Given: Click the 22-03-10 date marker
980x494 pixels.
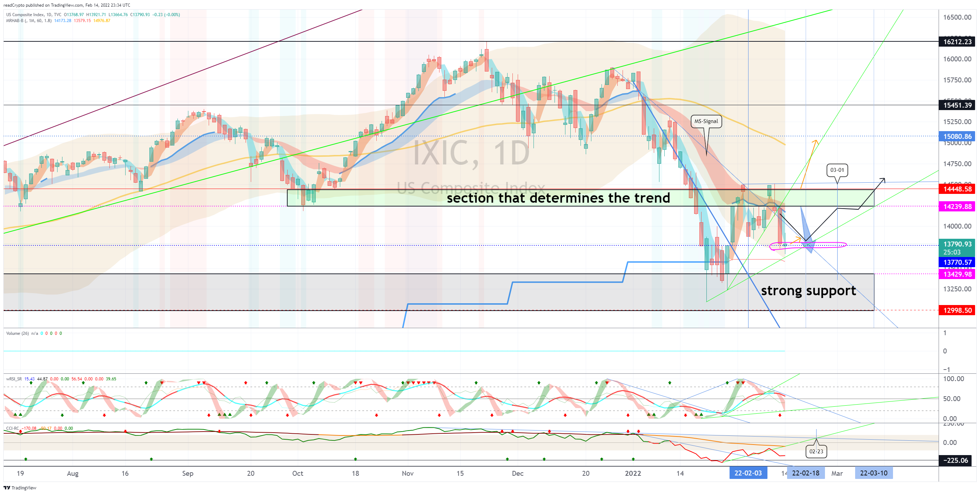Looking at the screenshot, I should (x=873, y=473).
